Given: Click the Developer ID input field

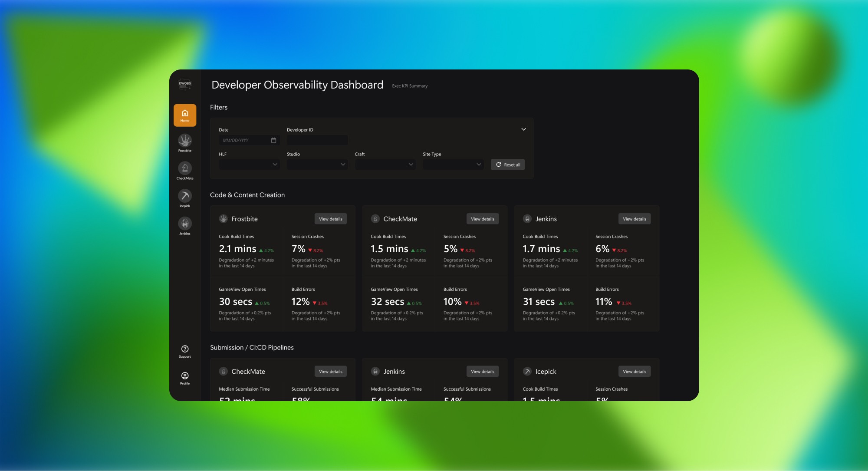Looking at the screenshot, I should [x=317, y=140].
